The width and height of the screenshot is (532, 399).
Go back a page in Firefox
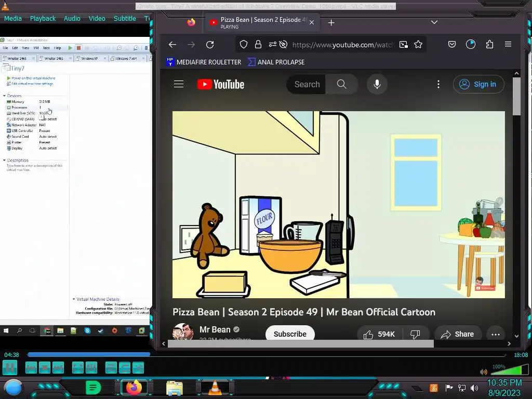172,45
